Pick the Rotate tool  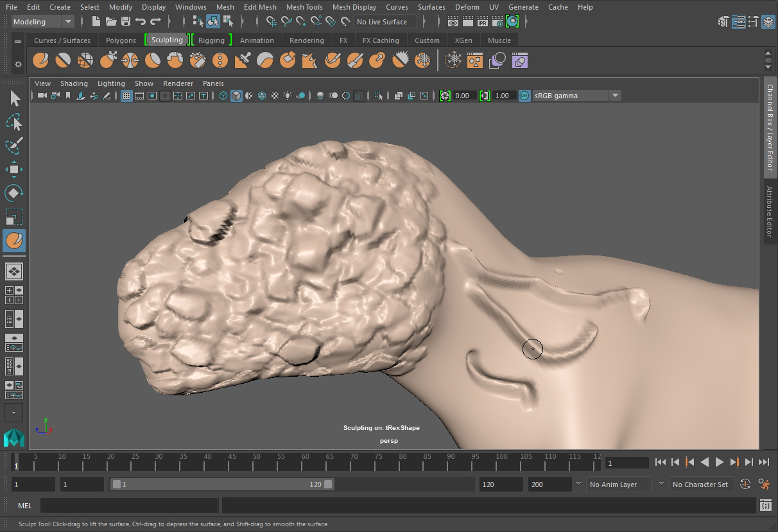point(14,193)
